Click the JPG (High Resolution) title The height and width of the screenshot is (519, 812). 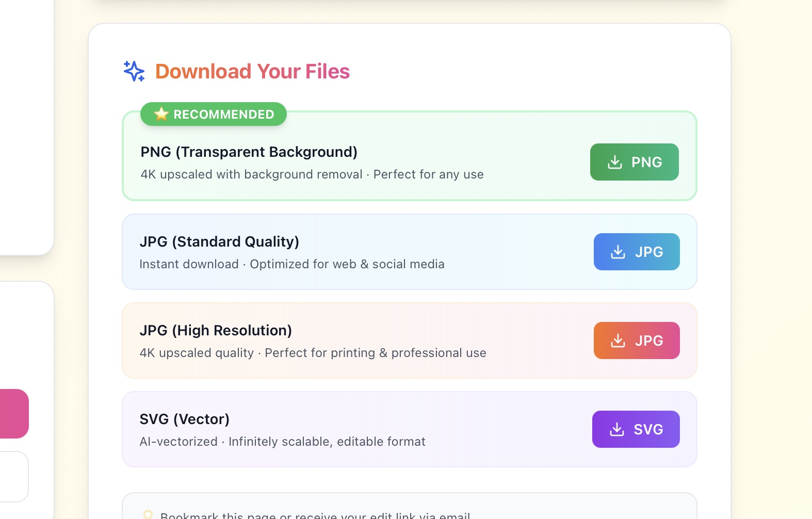point(216,330)
